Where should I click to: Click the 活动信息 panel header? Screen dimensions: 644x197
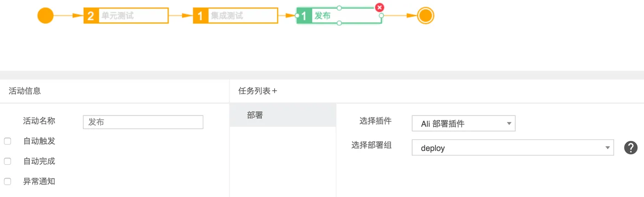pyautogui.click(x=25, y=91)
